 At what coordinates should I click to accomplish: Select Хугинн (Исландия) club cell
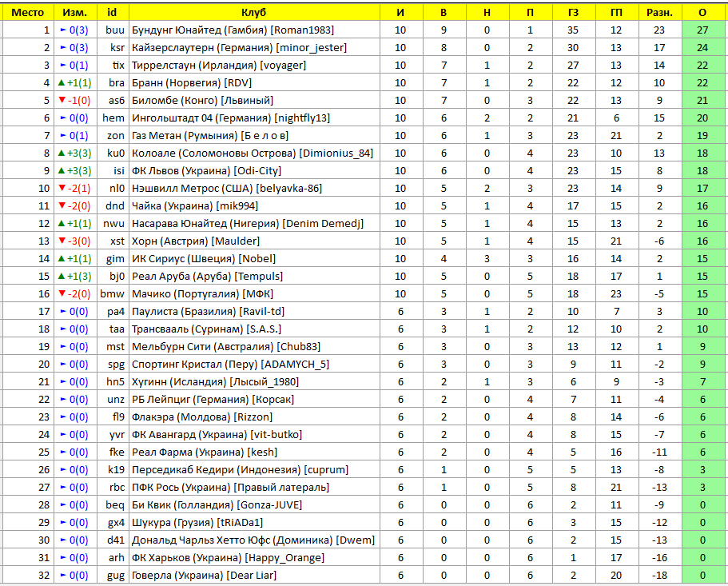254,382
